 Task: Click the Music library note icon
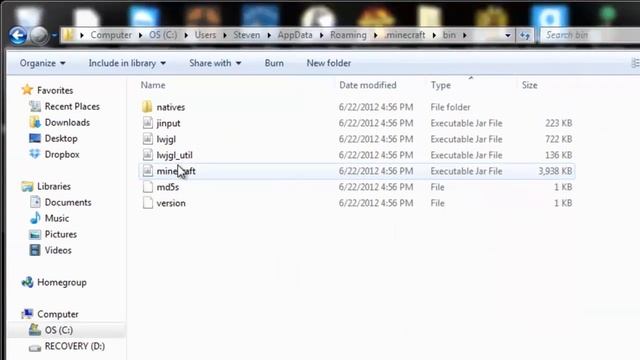(x=35, y=218)
